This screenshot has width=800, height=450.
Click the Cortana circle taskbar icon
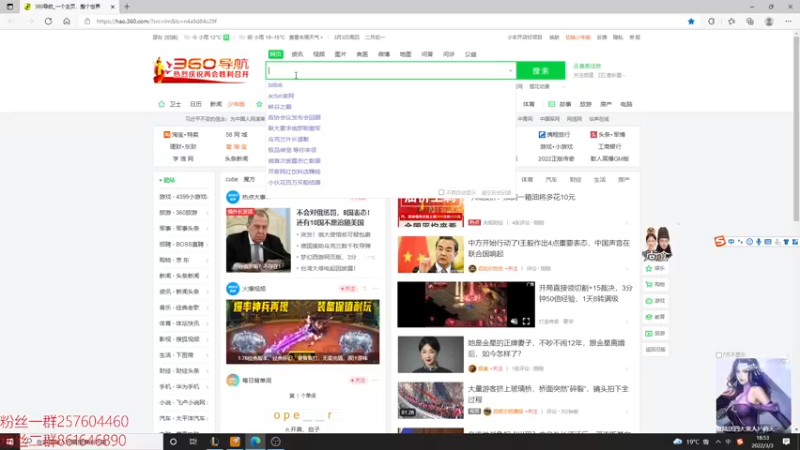pyautogui.click(x=173, y=441)
